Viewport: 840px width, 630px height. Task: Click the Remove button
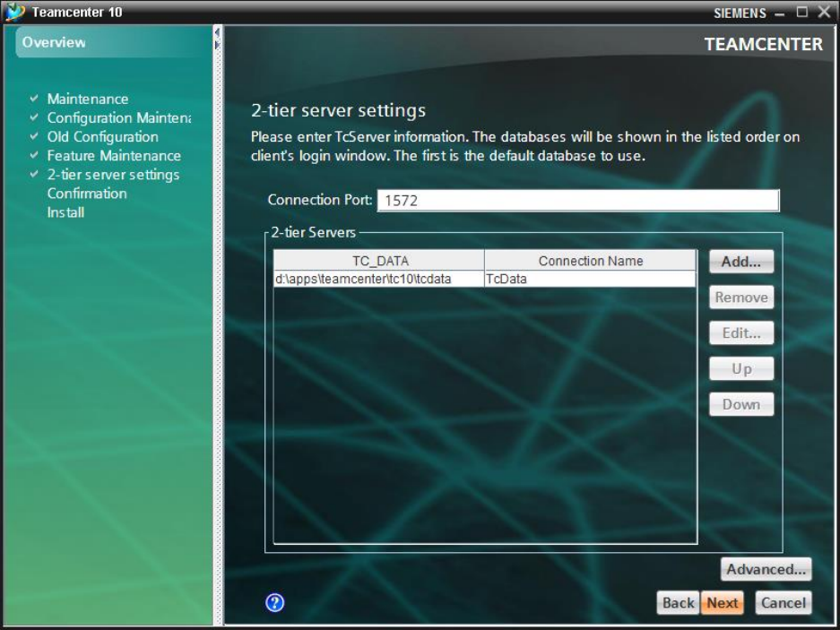(x=741, y=298)
